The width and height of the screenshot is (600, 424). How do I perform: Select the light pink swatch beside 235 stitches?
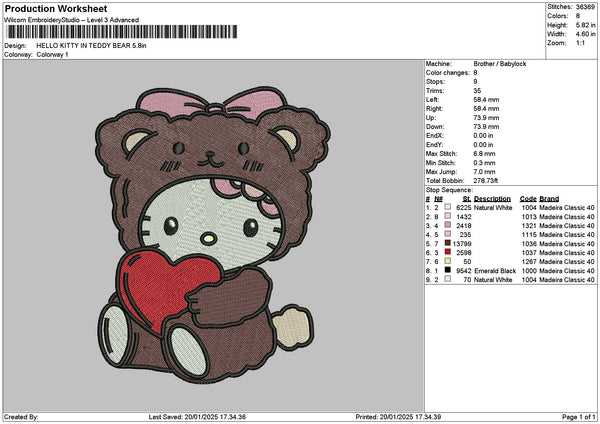447,234
